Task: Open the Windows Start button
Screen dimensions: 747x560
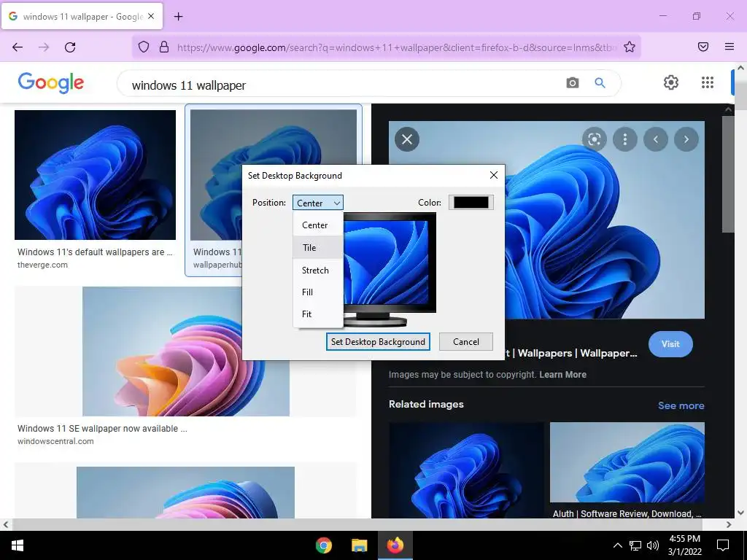Action: click(18, 545)
